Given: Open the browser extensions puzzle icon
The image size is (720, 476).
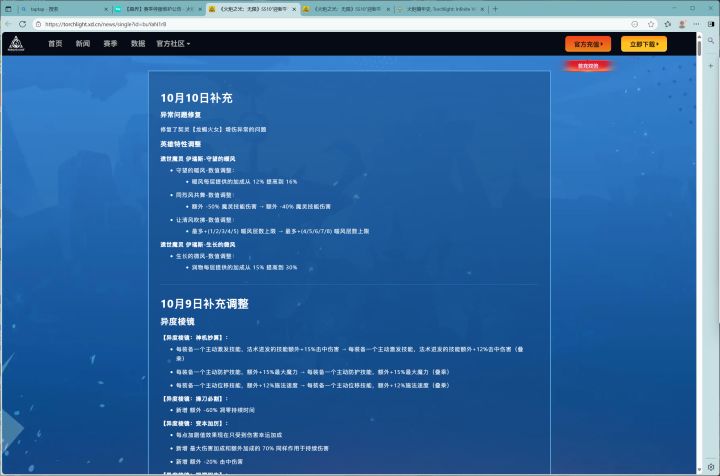Looking at the screenshot, I should point(667,24).
